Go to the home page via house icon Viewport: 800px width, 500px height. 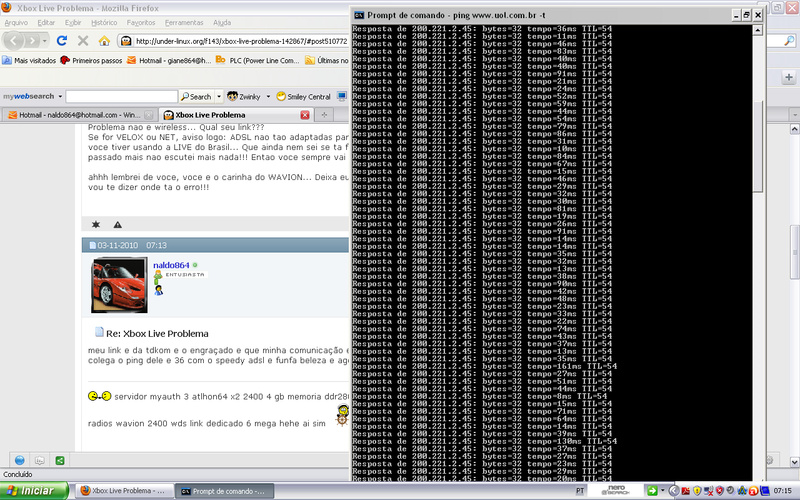104,40
